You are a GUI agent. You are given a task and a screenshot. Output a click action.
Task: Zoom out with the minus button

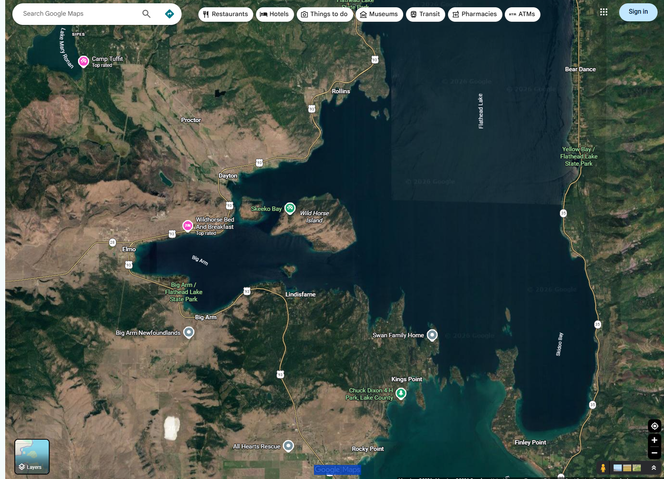[x=654, y=453]
